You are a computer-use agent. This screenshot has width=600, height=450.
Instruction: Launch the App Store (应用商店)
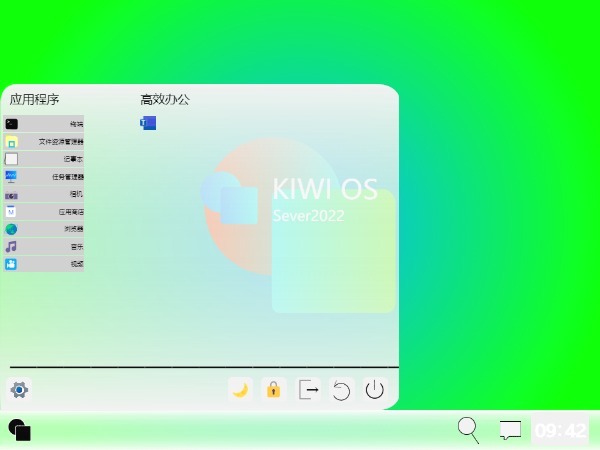coord(44,212)
